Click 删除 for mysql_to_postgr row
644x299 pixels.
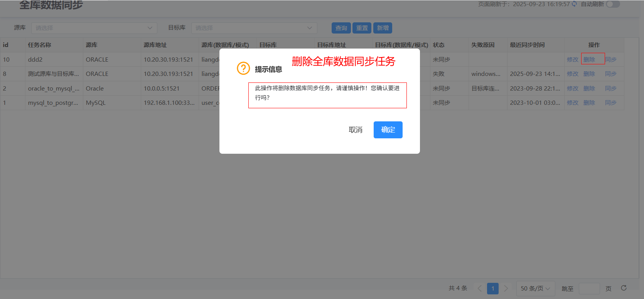pos(589,103)
